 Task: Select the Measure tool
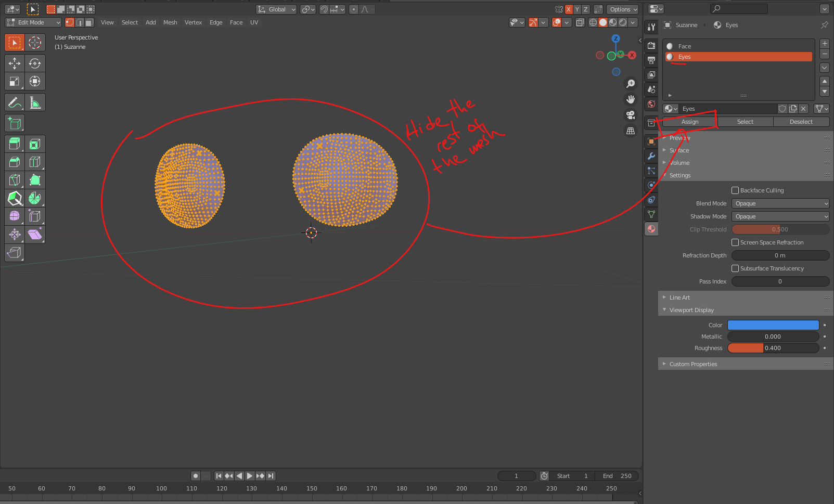(35, 102)
